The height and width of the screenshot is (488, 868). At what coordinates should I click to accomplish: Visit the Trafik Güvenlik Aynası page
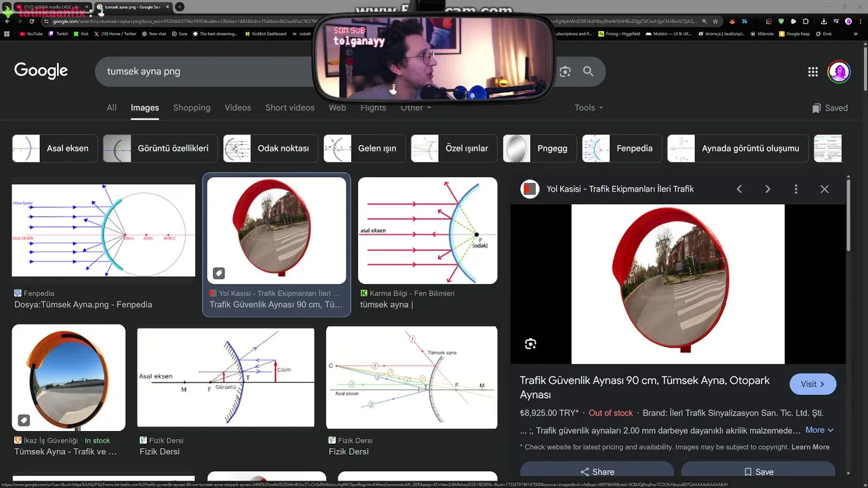[x=812, y=384]
